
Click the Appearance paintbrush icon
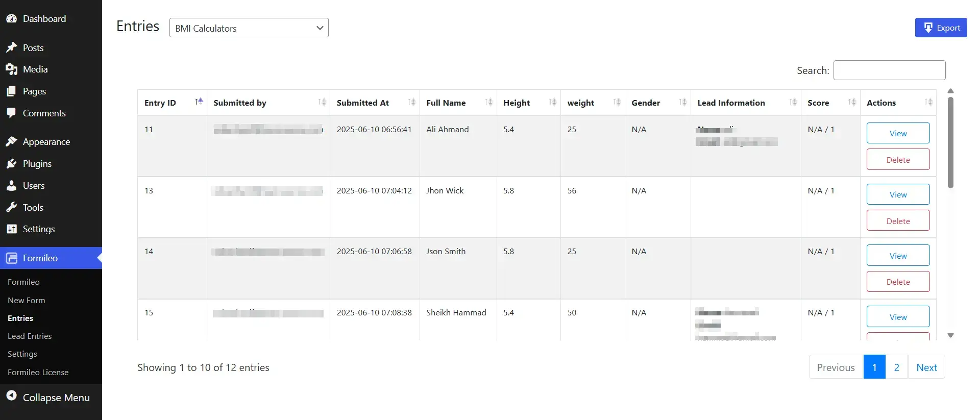(x=11, y=142)
